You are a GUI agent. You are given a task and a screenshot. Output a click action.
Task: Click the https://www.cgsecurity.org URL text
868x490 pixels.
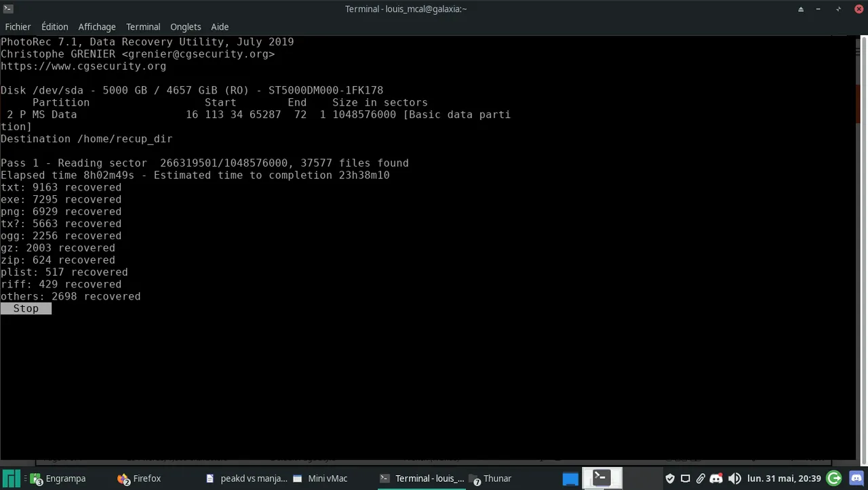[x=83, y=66]
